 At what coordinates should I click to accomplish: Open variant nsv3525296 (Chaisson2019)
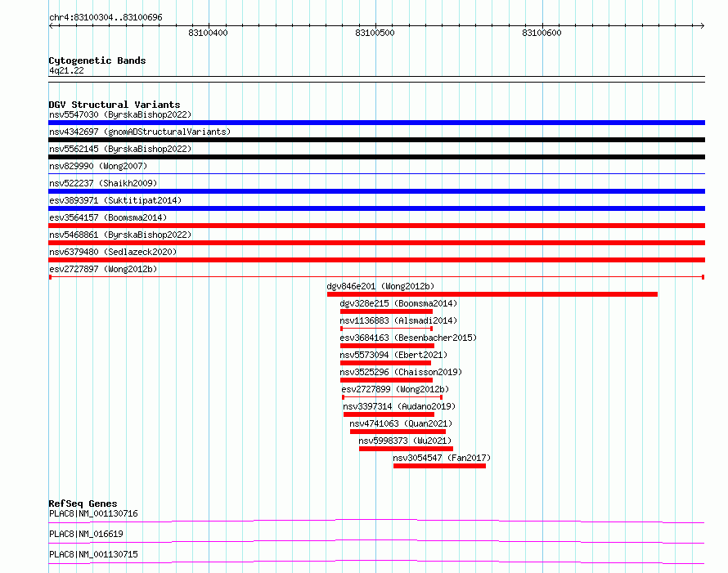401,372
